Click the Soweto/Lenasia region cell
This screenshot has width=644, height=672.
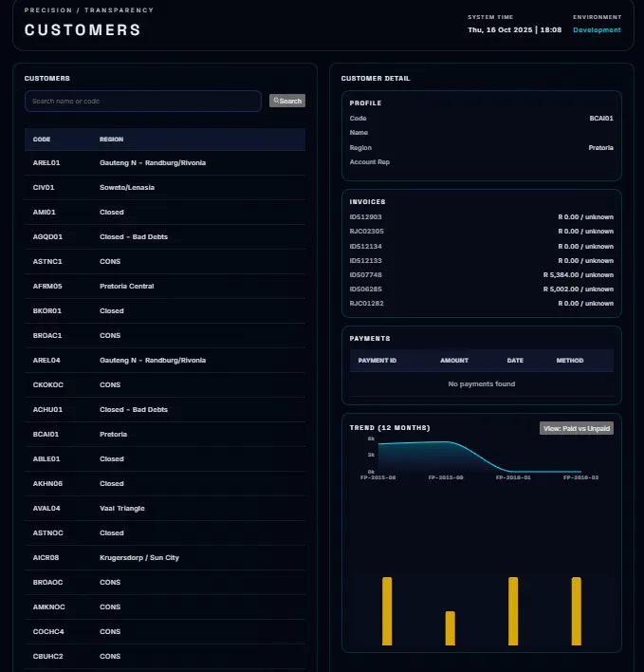pos(127,187)
